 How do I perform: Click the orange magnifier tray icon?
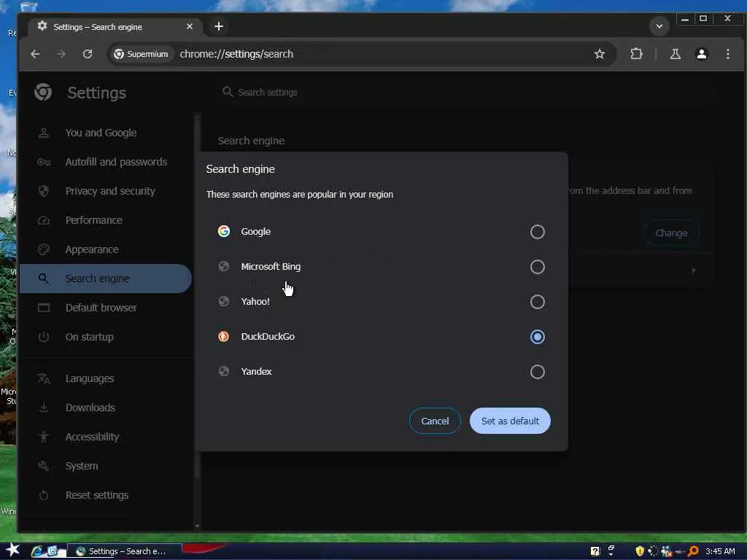(693, 551)
